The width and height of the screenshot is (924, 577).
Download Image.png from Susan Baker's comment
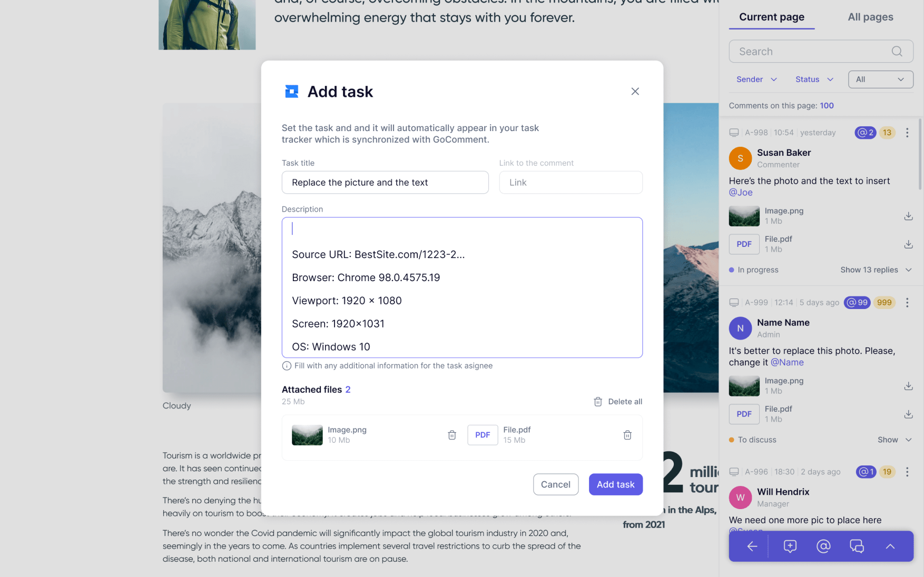point(908,216)
